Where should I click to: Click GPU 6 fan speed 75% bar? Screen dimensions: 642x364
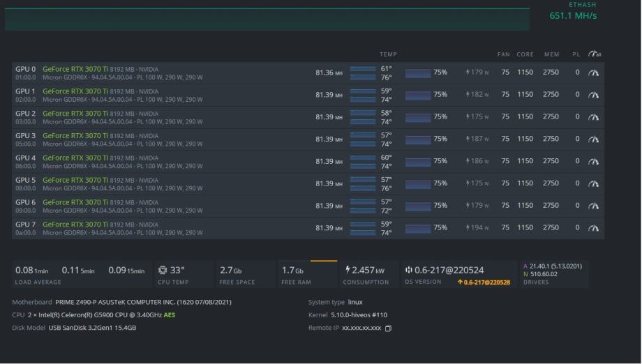(x=418, y=206)
